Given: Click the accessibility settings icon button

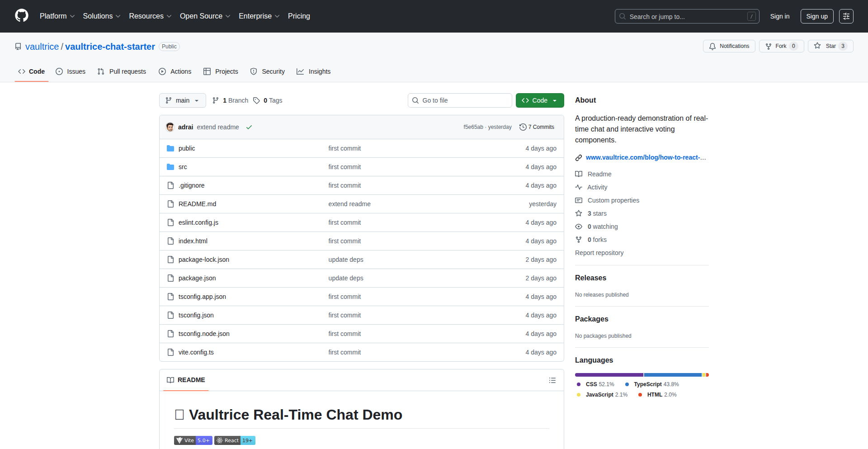Looking at the screenshot, I should [846, 16].
